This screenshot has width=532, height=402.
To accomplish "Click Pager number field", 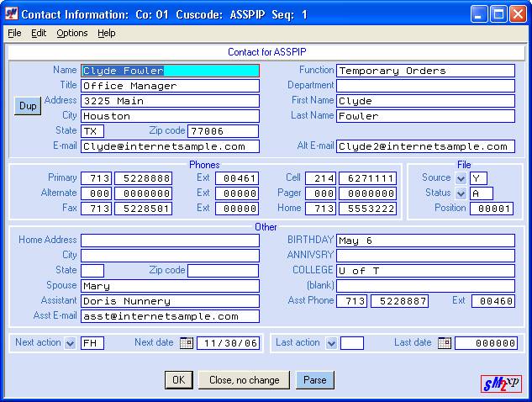I will (x=368, y=193).
